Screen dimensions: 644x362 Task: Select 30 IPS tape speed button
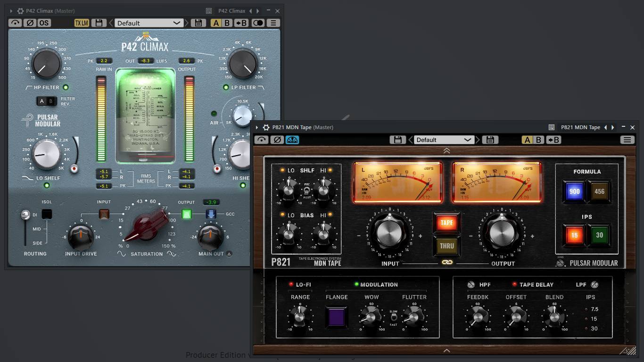(599, 235)
